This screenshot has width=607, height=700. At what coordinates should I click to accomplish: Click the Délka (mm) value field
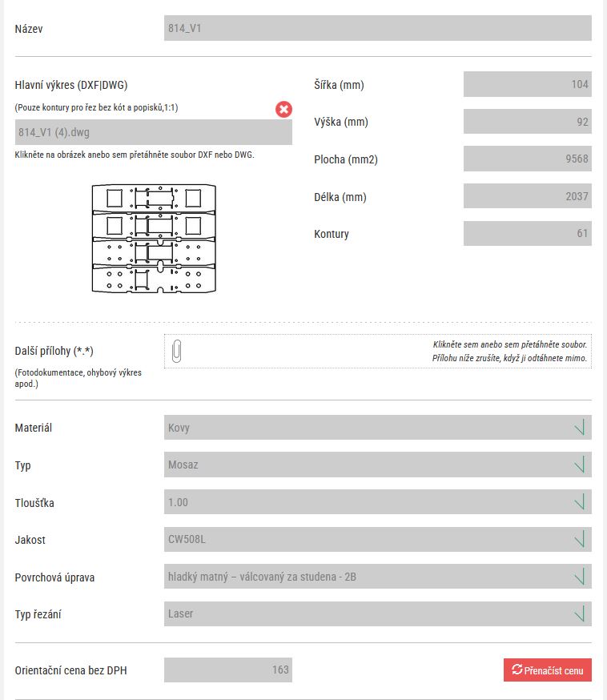tap(527, 196)
